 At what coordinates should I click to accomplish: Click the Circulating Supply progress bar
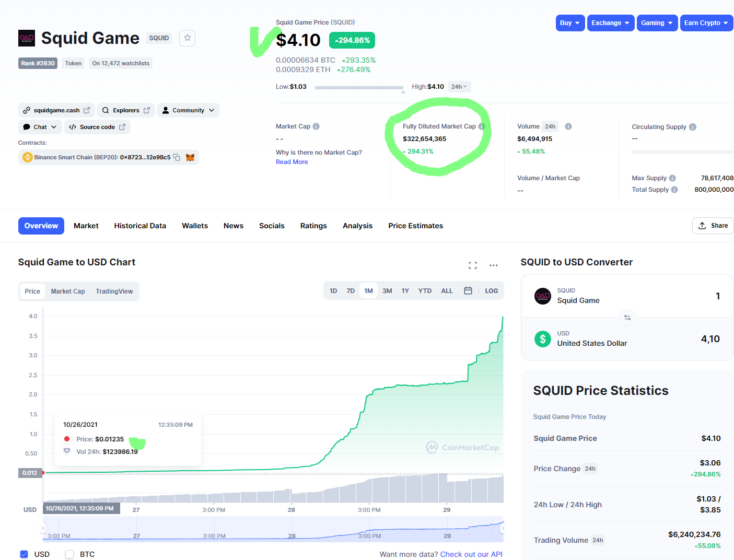click(x=682, y=152)
